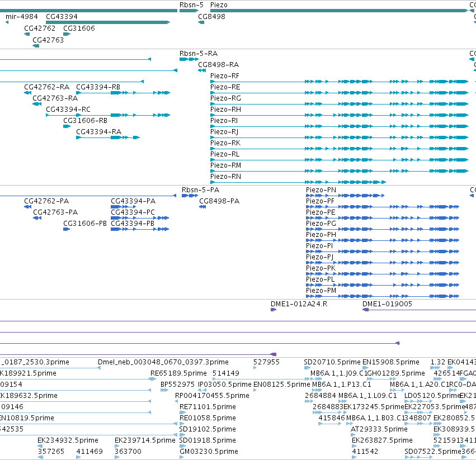Viewport: 476px width, 460px height.
Task: Select EST BP552975
Action: coord(177,385)
